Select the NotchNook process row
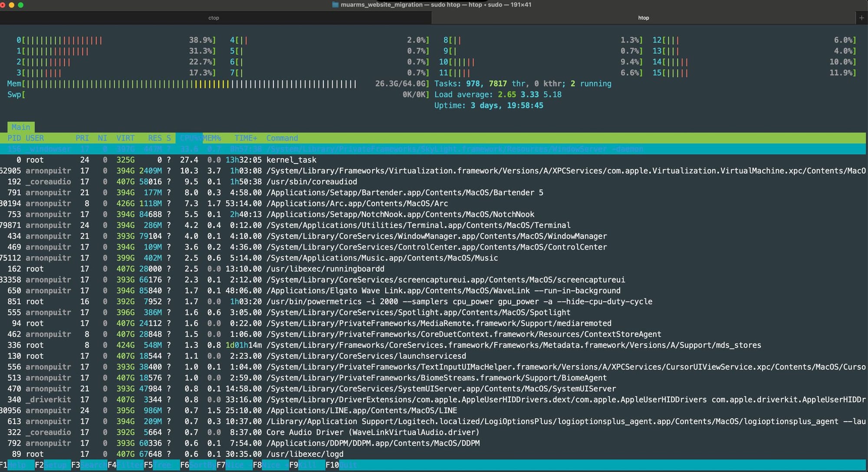 pyautogui.click(x=433, y=214)
